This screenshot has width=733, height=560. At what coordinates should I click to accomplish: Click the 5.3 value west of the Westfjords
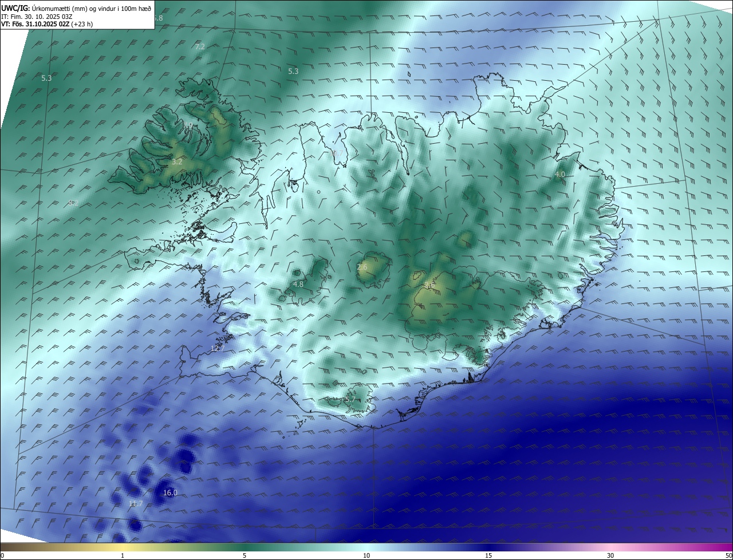coord(46,78)
